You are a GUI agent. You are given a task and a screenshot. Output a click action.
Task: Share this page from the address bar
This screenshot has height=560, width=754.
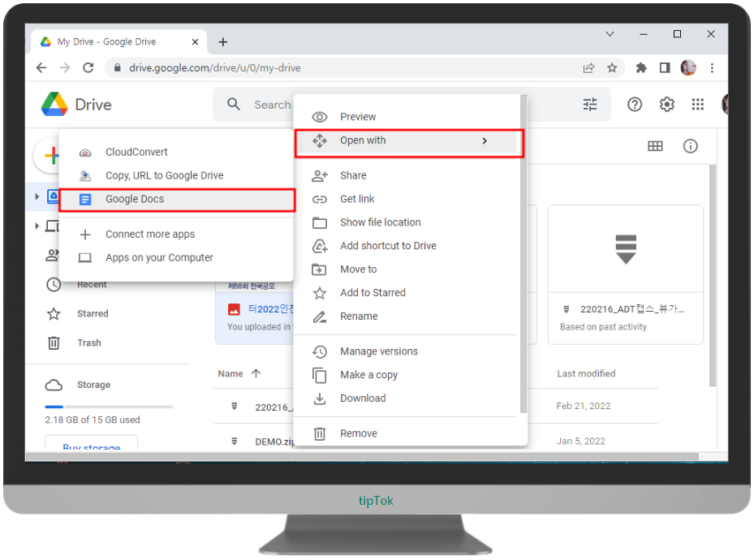pyautogui.click(x=588, y=68)
